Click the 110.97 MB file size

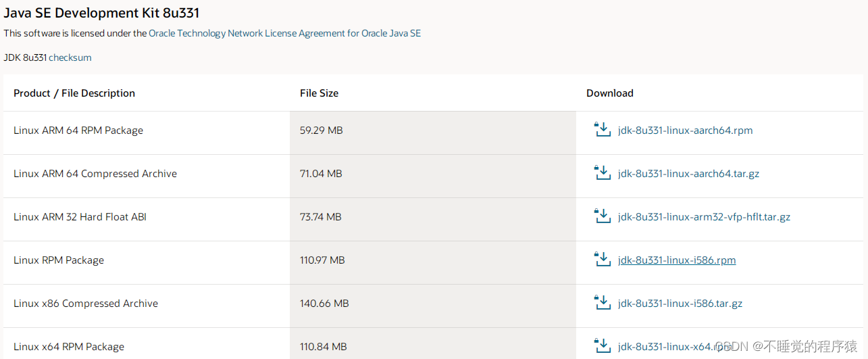click(322, 260)
